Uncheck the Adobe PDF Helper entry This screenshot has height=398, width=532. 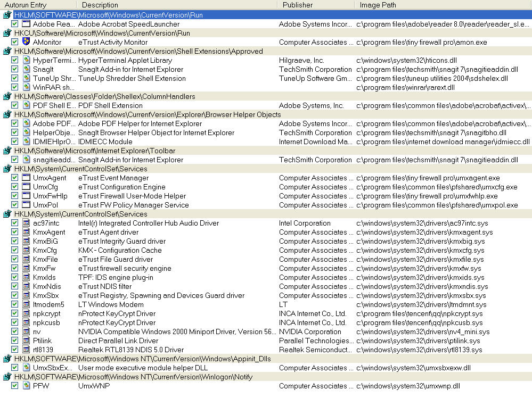coord(14,123)
